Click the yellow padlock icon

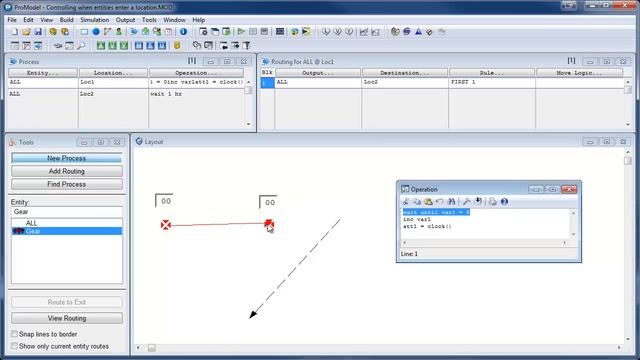click(177, 46)
